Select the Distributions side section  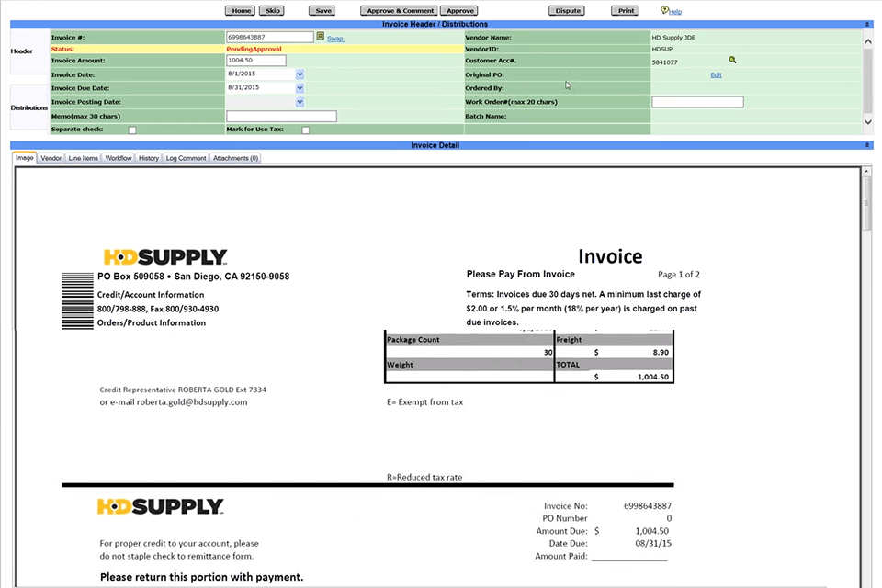pos(29,107)
